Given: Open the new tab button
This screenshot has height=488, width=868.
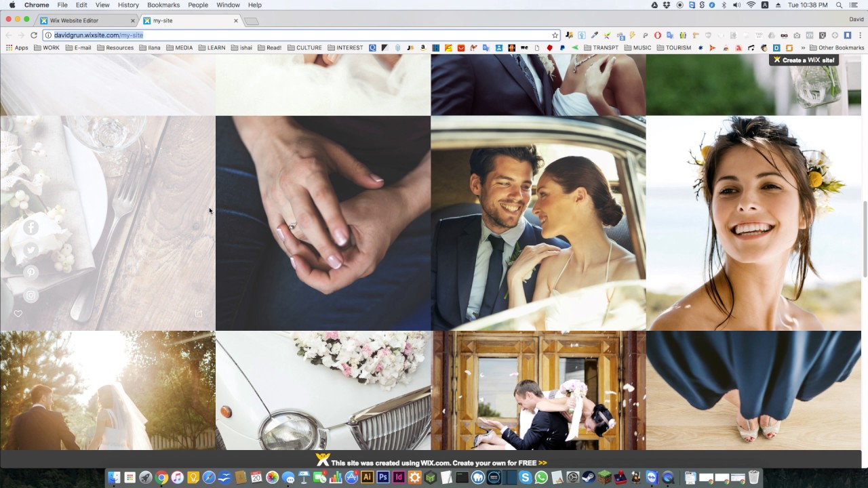Looking at the screenshot, I should pyautogui.click(x=252, y=21).
